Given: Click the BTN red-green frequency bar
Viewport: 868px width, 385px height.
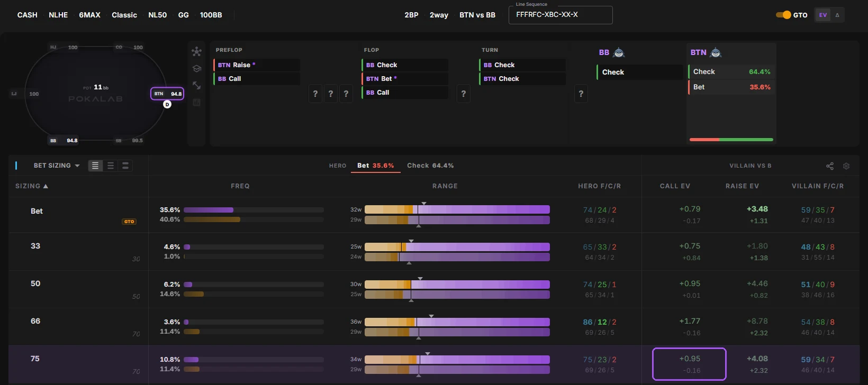Looking at the screenshot, I should pyautogui.click(x=731, y=140).
